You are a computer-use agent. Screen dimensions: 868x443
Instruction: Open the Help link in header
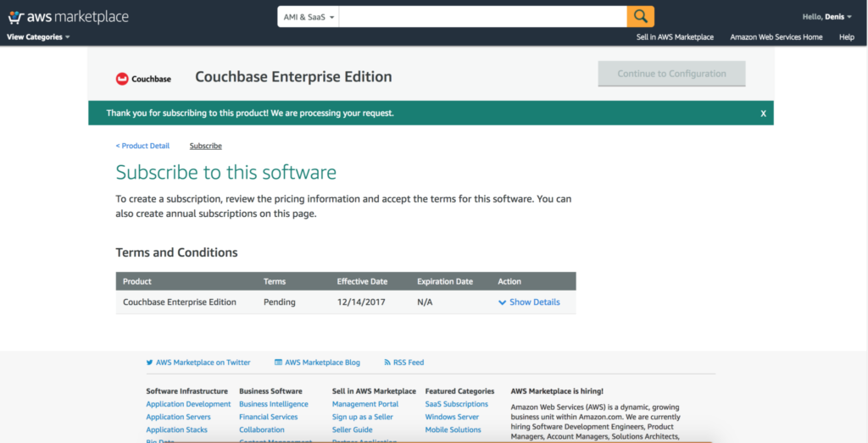click(847, 37)
